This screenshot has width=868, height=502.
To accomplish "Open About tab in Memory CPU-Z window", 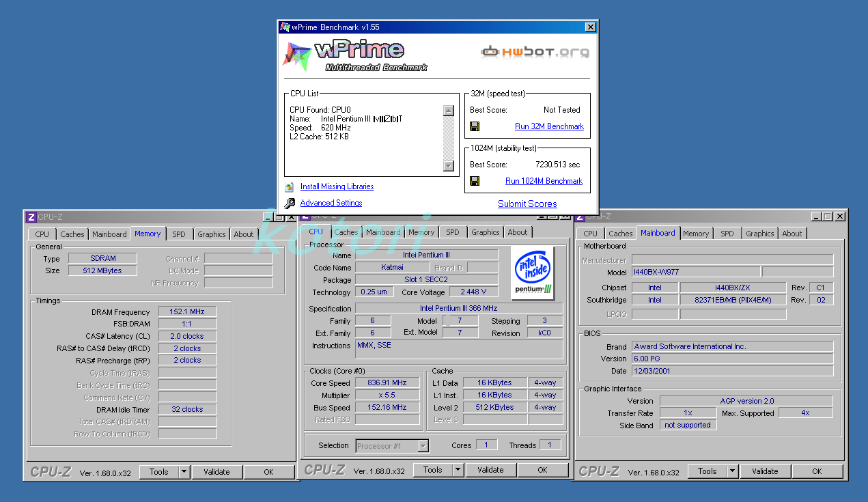I will (244, 234).
